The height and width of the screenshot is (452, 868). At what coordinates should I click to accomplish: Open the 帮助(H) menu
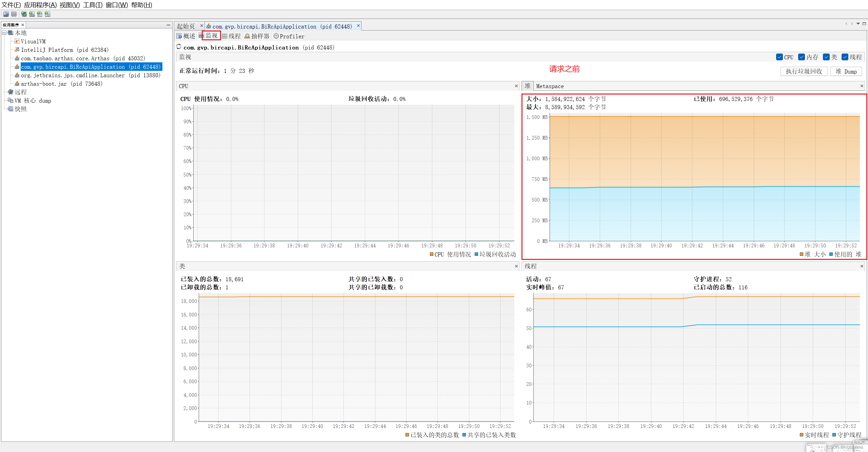[x=141, y=5]
